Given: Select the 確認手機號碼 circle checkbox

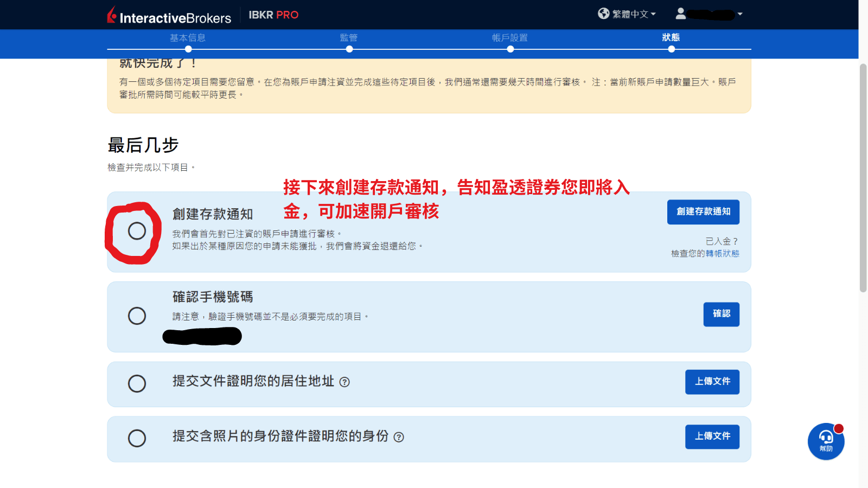Looking at the screenshot, I should click(137, 316).
